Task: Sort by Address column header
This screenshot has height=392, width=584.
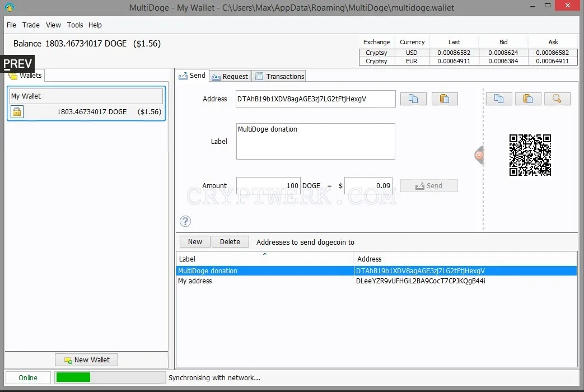Action: [x=465, y=259]
